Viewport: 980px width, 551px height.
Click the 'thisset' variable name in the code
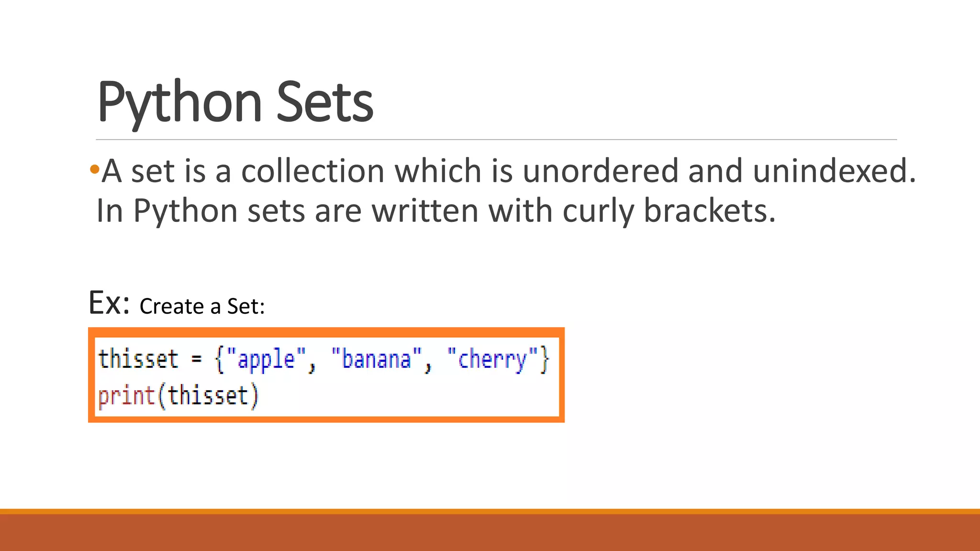(138, 359)
